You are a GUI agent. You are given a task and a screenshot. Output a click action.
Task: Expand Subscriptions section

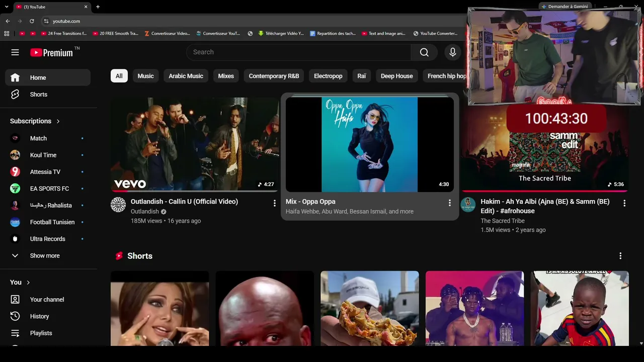click(35, 121)
